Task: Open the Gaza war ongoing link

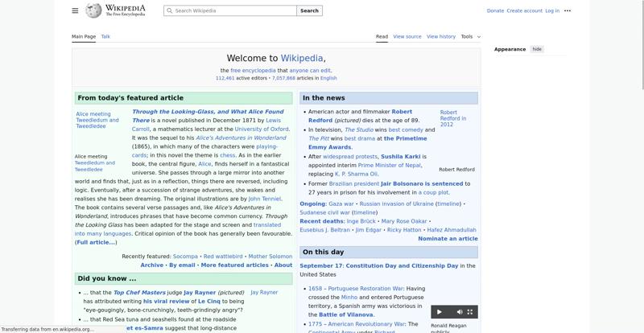Action: point(341,203)
